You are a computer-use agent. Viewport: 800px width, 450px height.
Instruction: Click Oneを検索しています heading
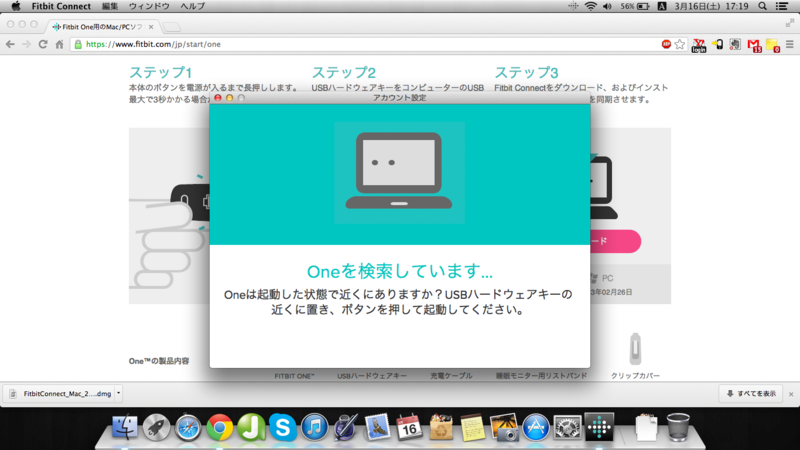click(x=399, y=271)
